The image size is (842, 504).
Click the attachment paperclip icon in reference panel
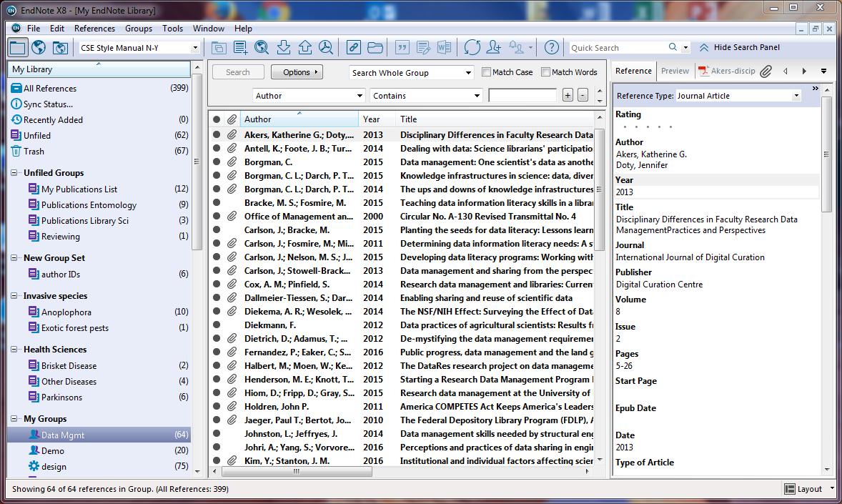tap(766, 71)
